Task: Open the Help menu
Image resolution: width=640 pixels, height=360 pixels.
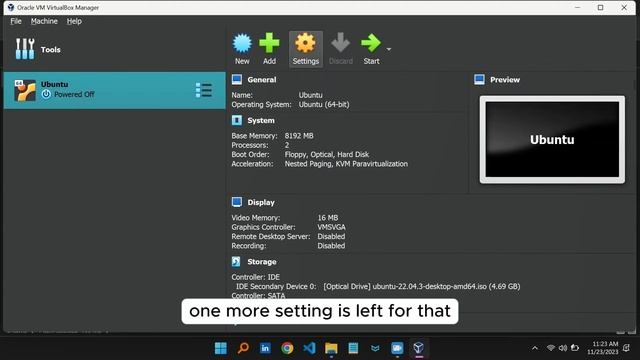Action: [x=74, y=21]
